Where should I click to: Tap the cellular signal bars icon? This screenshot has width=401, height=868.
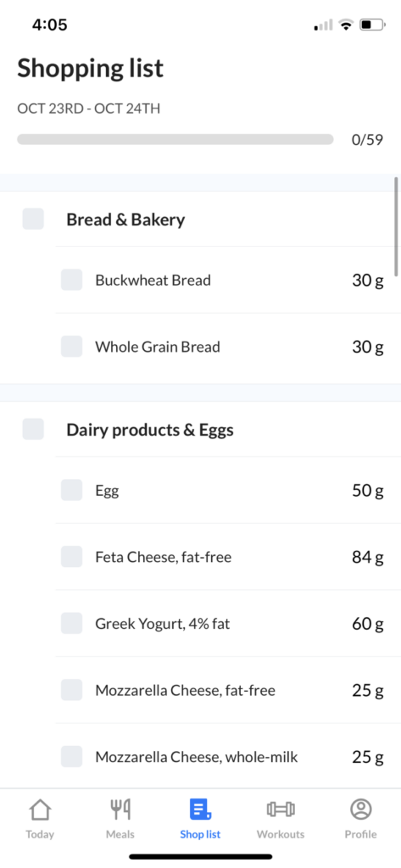324,25
